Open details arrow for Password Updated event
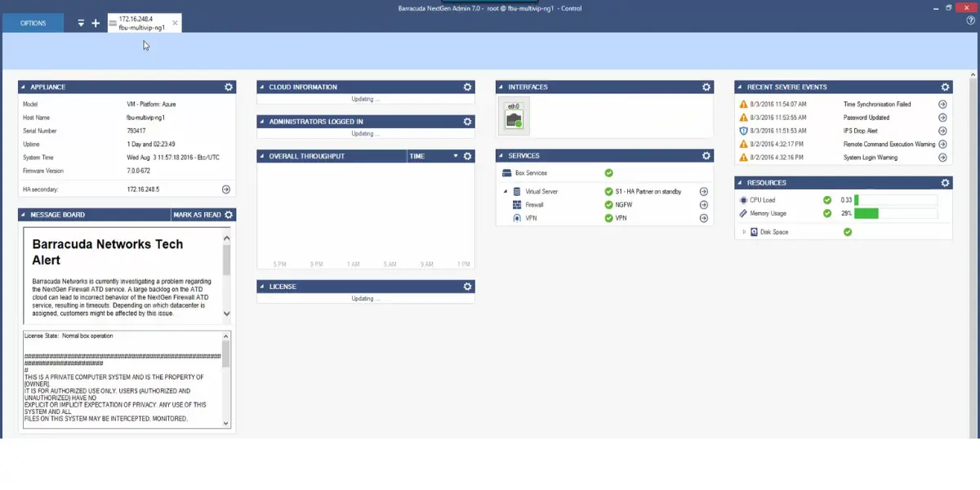 942,118
